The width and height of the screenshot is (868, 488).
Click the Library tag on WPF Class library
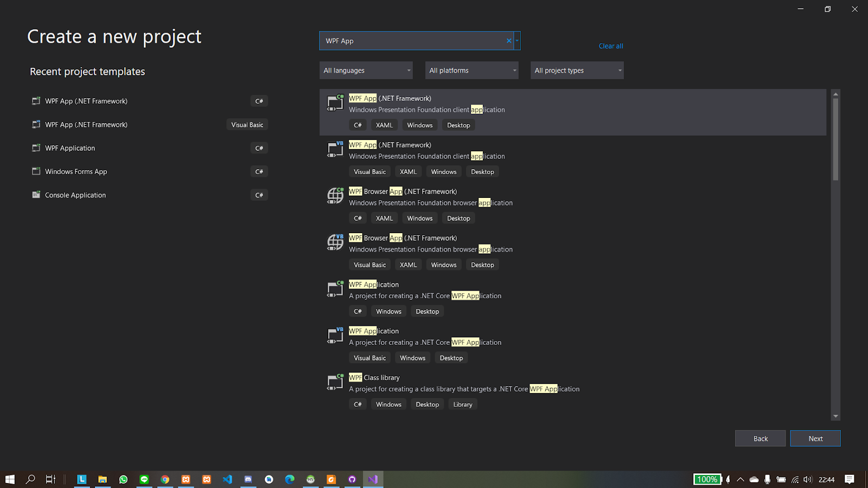[x=463, y=404]
